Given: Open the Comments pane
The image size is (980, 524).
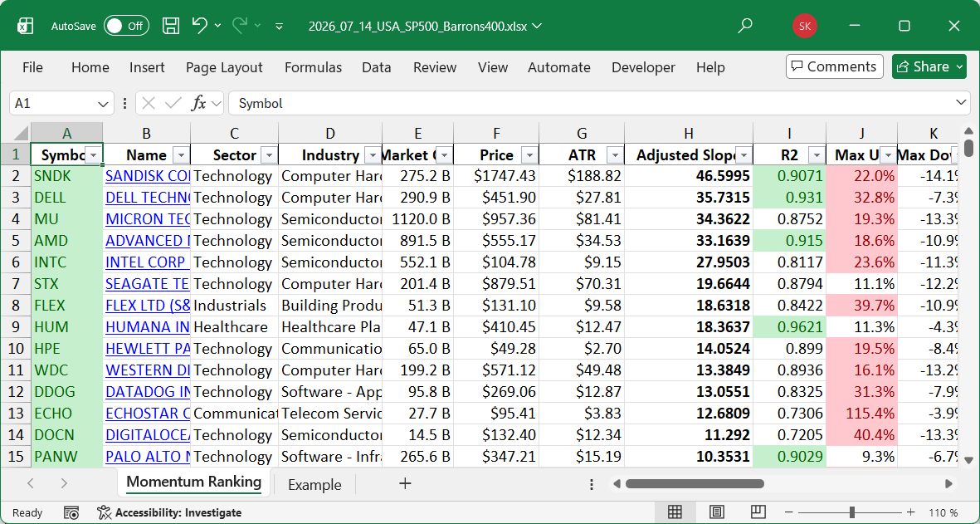Looking at the screenshot, I should [x=835, y=66].
